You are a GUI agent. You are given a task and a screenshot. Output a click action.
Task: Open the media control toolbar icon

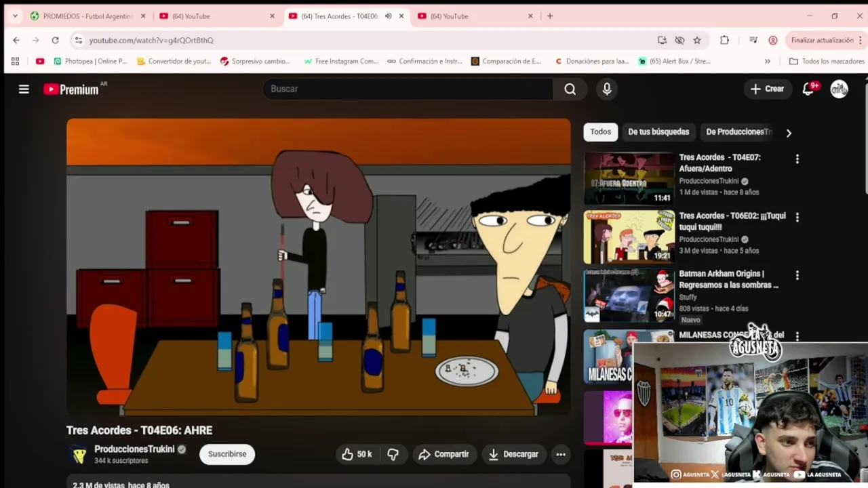[753, 40]
